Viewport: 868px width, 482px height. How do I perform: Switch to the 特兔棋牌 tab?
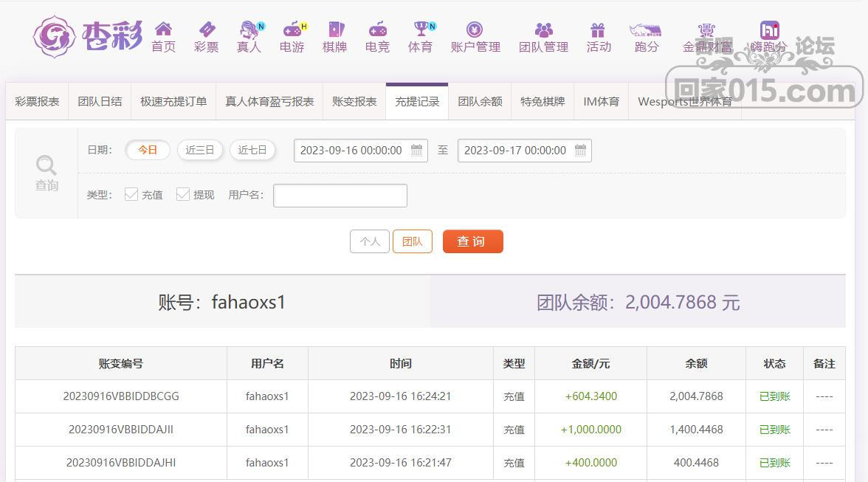click(x=542, y=102)
